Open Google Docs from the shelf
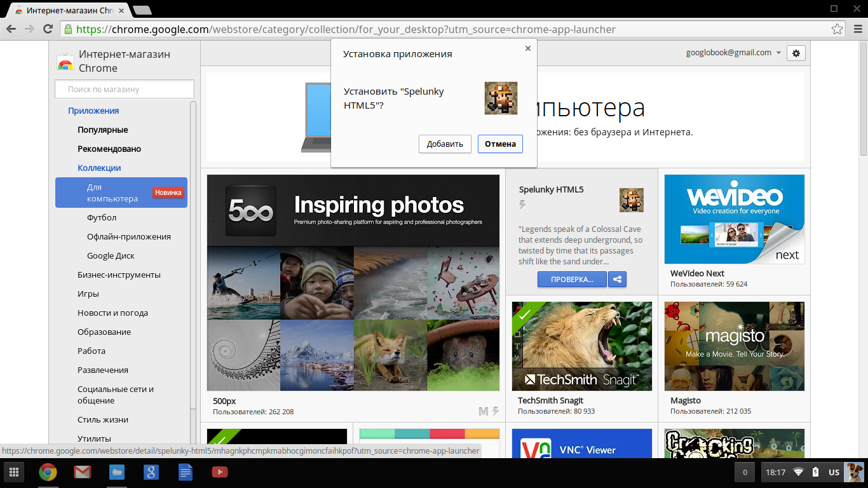 [185, 472]
